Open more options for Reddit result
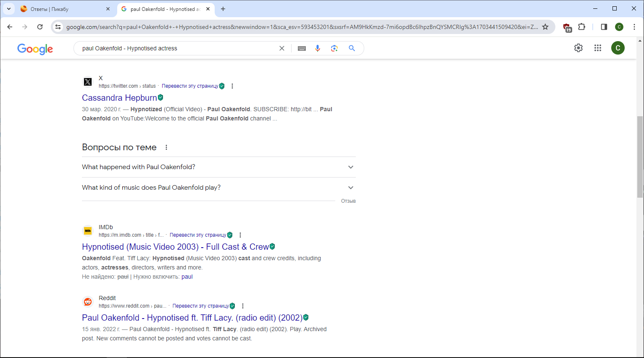 click(243, 306)
